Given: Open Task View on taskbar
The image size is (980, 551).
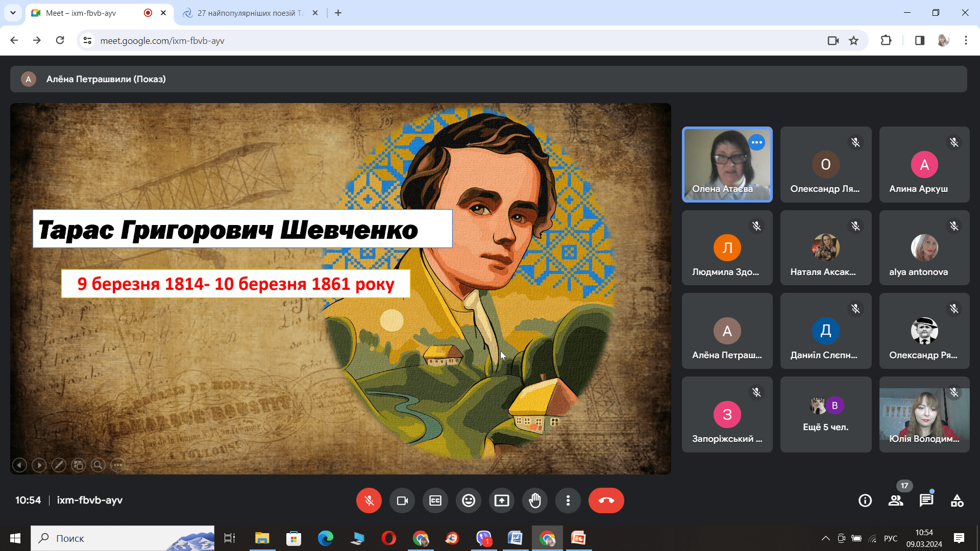Looking at the screenshot, I should coord(230,538).
